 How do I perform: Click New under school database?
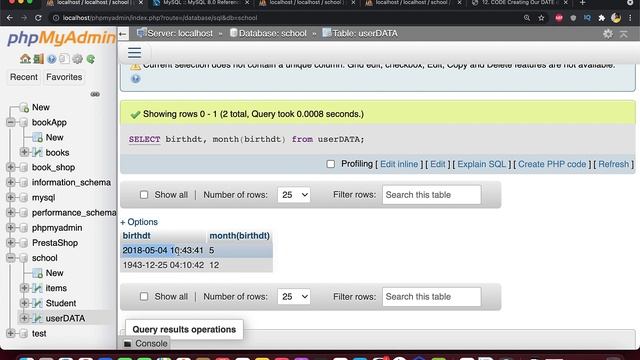point(54,273)
